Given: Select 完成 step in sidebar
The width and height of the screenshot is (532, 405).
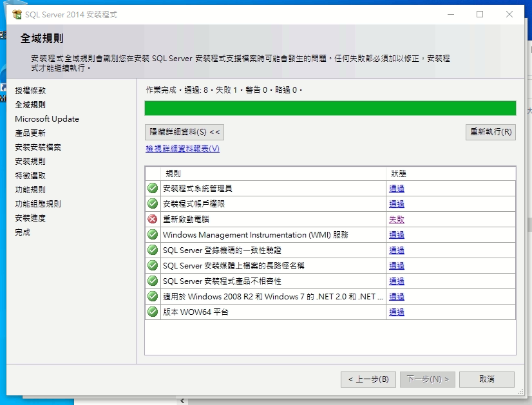Looking at the screenshot, I should coord(23,232).
